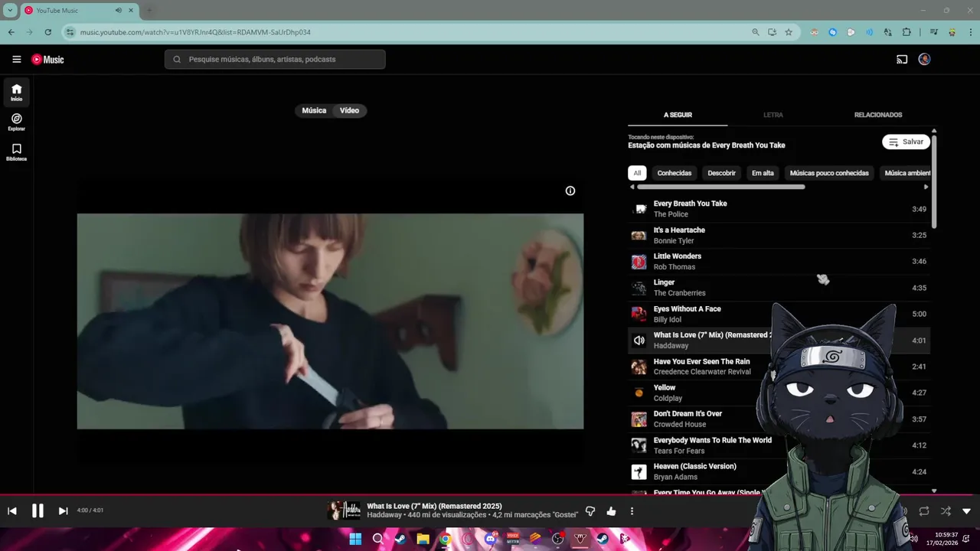Collapse the player page with down arrow

pos(966,511)
